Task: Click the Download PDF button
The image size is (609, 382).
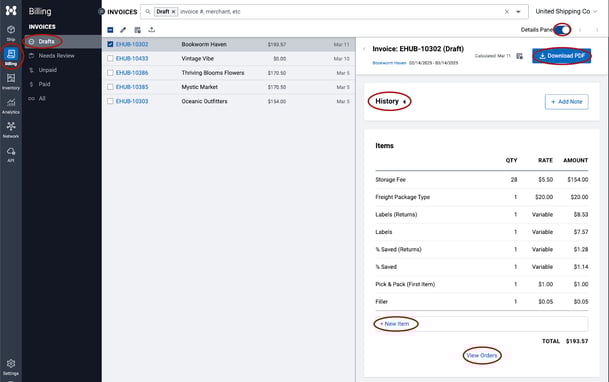Action: [x=562, y=56]
